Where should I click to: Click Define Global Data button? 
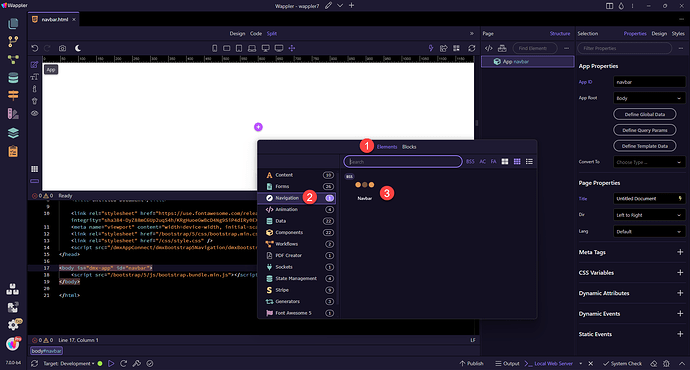tap(645, 114)
